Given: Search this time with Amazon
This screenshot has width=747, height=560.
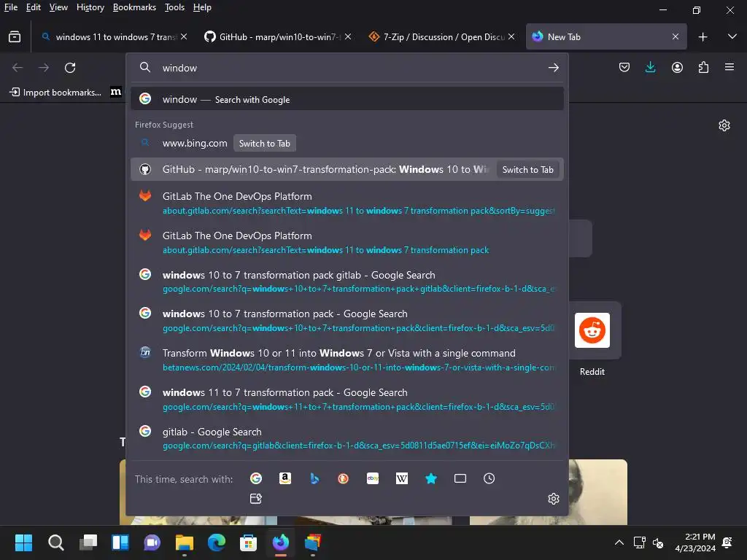Looking at the screenshot, I should (x=285, y=478).
